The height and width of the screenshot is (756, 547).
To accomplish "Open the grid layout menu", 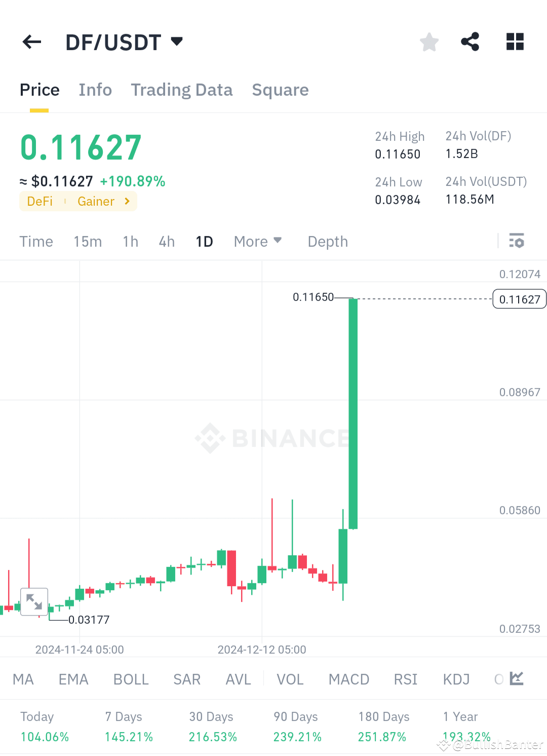I will [515, 42].
